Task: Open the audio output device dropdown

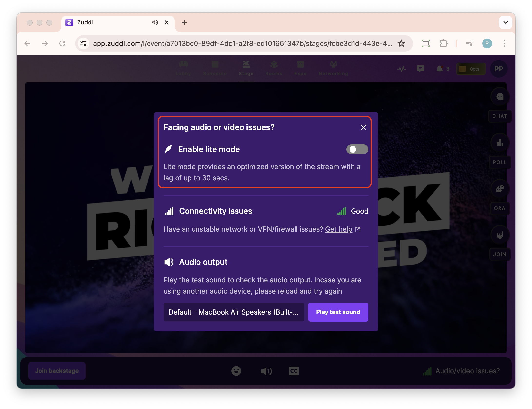Action: 234,312
